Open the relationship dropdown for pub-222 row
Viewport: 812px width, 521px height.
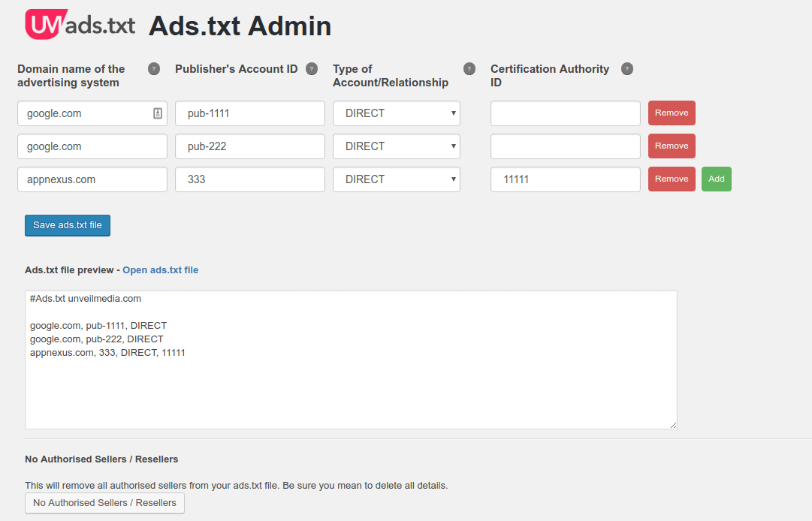tap(397, 146)
